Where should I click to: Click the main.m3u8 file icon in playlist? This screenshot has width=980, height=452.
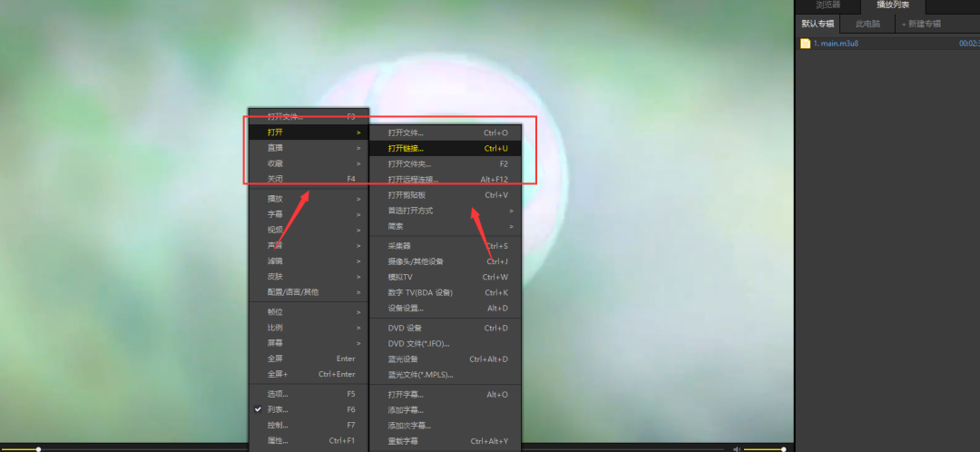click(804, 44)
